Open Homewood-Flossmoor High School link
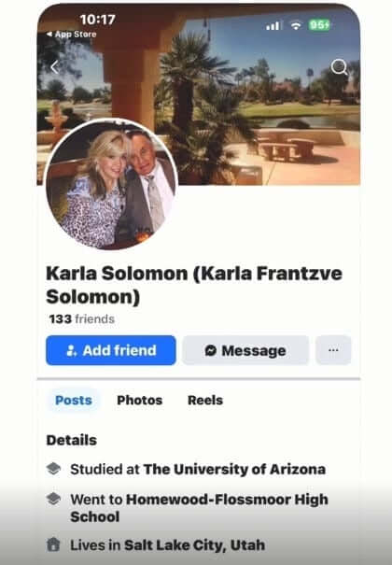 (200, 508)
